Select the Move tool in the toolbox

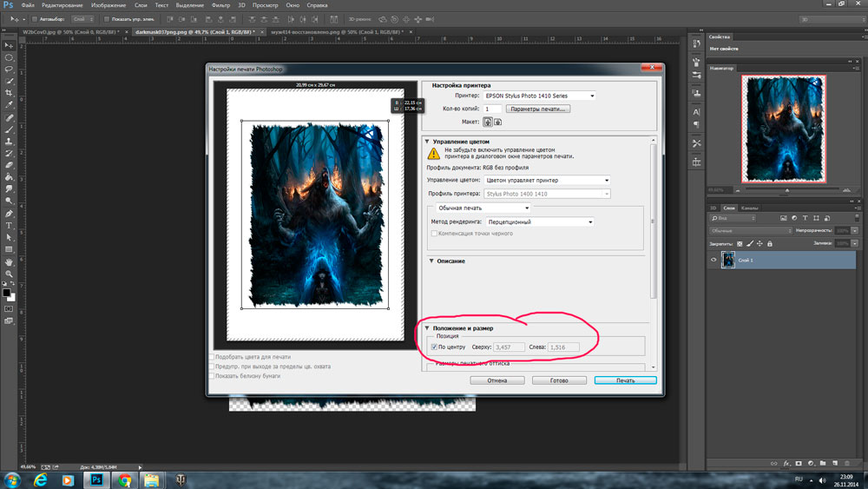[x=9, y=45]
